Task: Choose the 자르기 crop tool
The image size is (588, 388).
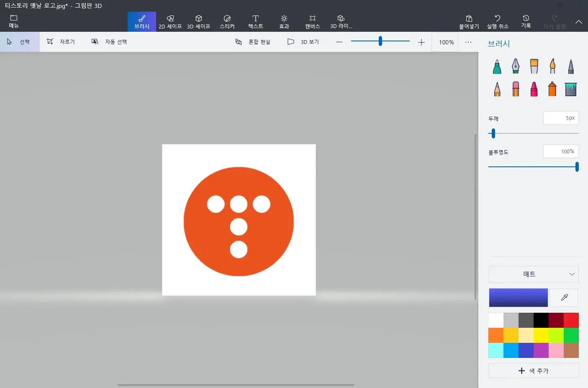Action: [61, 42]
